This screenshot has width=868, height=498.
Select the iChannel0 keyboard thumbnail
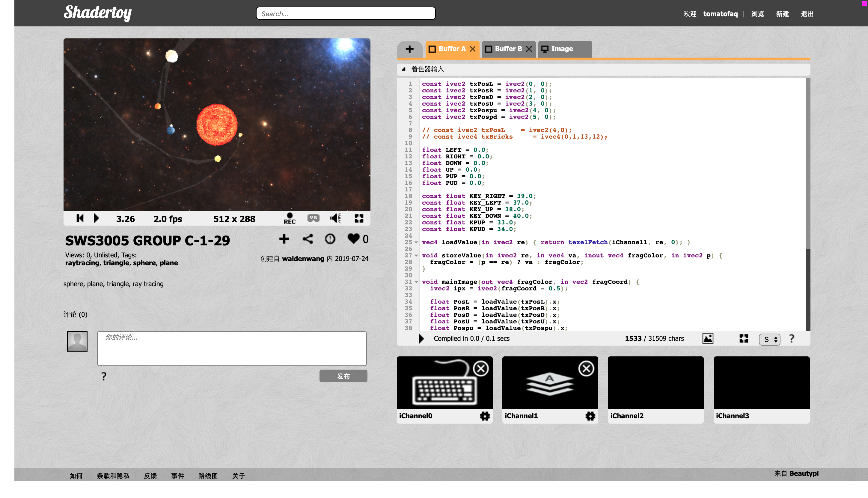coord(444,383)
